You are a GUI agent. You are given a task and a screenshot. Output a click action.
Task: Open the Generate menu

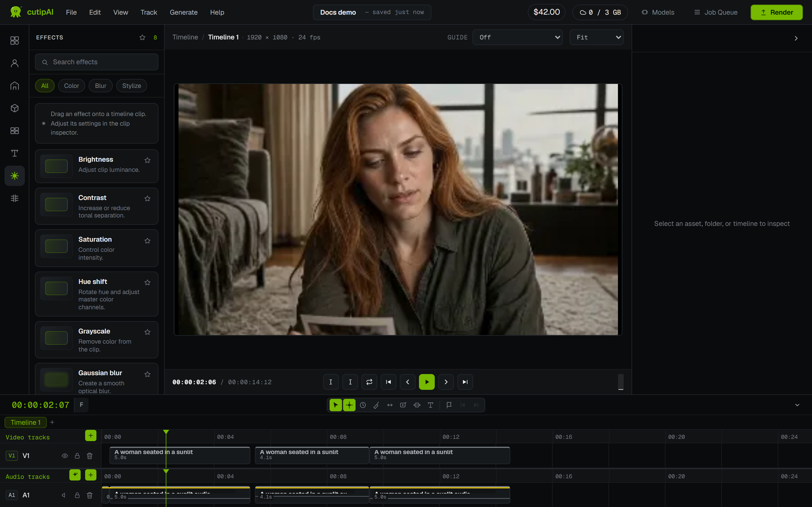point(184,12)
